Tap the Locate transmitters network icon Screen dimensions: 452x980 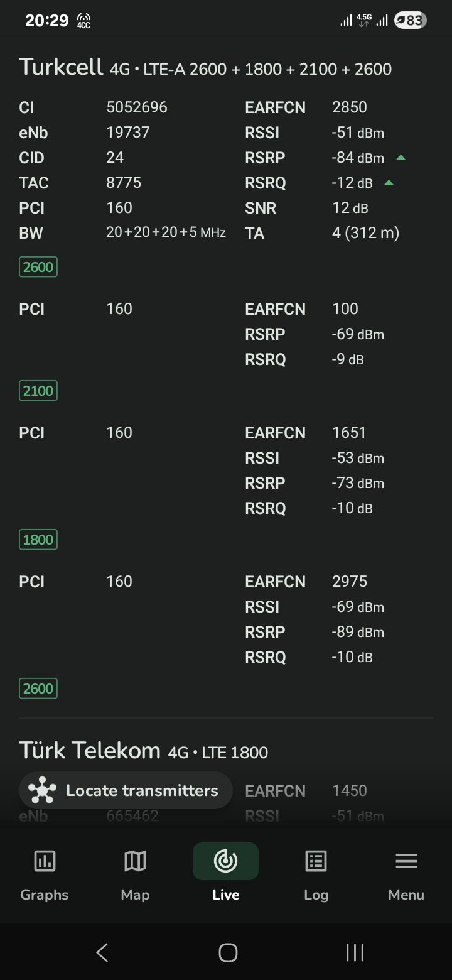coord(43,790)
